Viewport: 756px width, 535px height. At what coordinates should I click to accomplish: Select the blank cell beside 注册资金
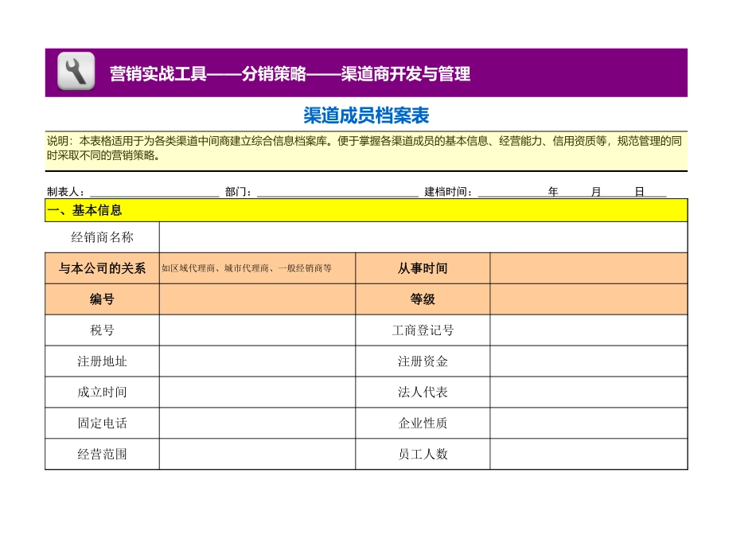(588, 361)
